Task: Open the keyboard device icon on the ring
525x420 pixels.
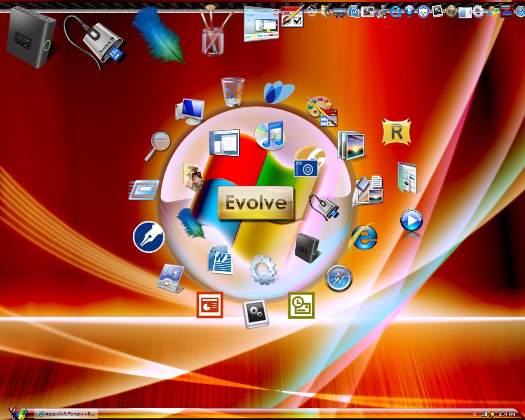Action: click(x=171, y=278)
